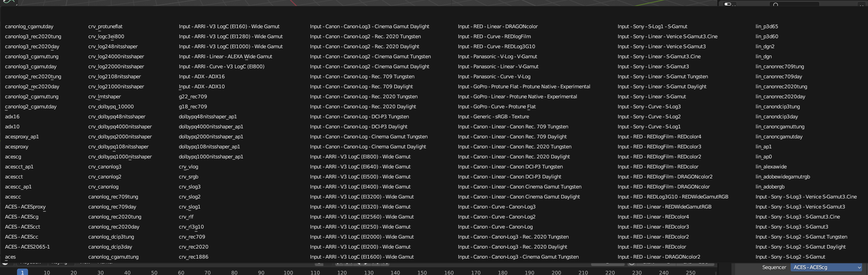This screenshot has width=868, height=275.
Task: Choose crv_rec1886 option
Action: [193, 257]
